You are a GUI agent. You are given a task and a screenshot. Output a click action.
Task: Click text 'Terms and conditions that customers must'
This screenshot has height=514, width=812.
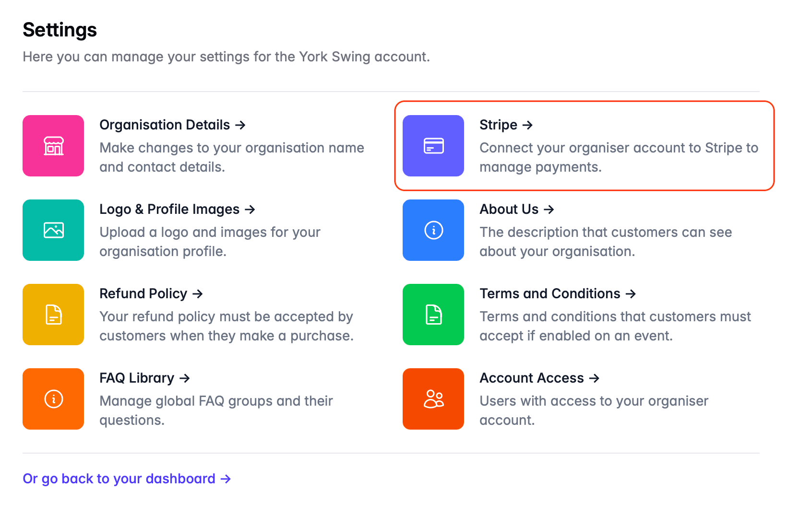pos(615,316)
